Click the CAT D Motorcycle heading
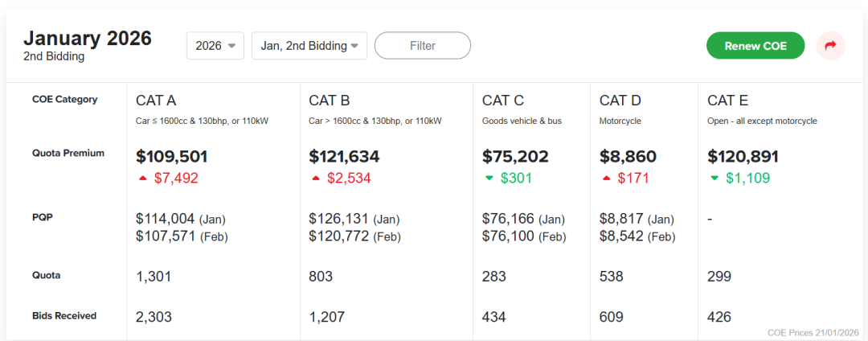Viewport: 868px width, 341px height. 620,101
